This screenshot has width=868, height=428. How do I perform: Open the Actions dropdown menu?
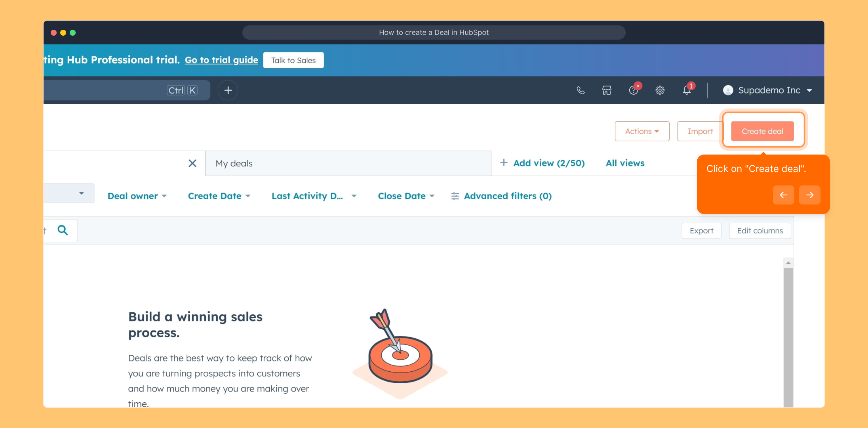point(642,131)
